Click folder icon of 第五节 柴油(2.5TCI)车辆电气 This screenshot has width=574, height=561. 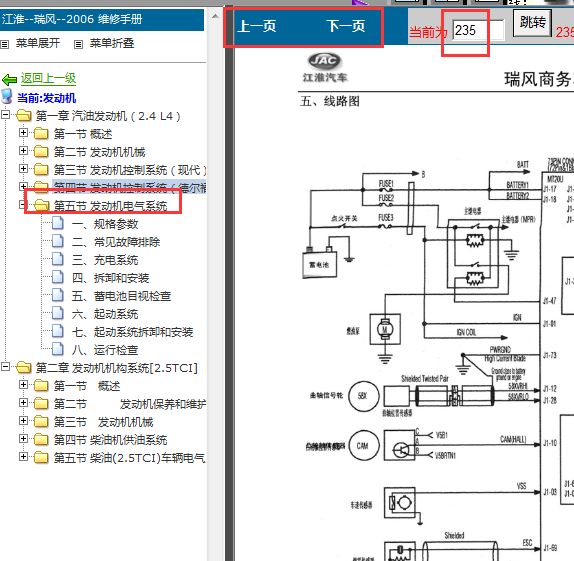pos(41,457)
